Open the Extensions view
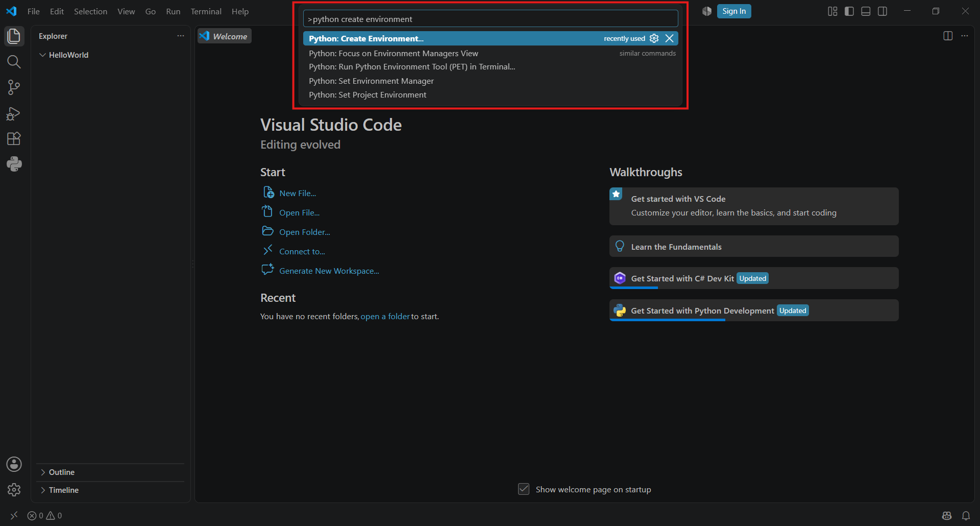The width and height of the screenshot is (980, 526). (x=14, y=138)
